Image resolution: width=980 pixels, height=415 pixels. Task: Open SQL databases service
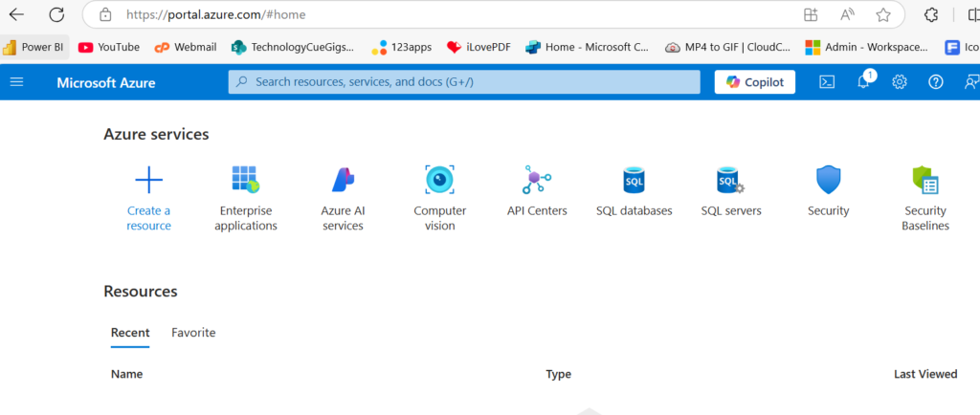coord(634,180)
